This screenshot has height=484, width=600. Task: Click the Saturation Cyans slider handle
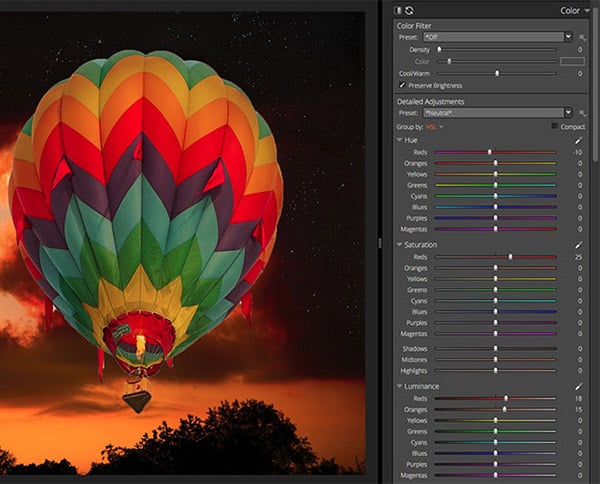(x=496, y=301)
